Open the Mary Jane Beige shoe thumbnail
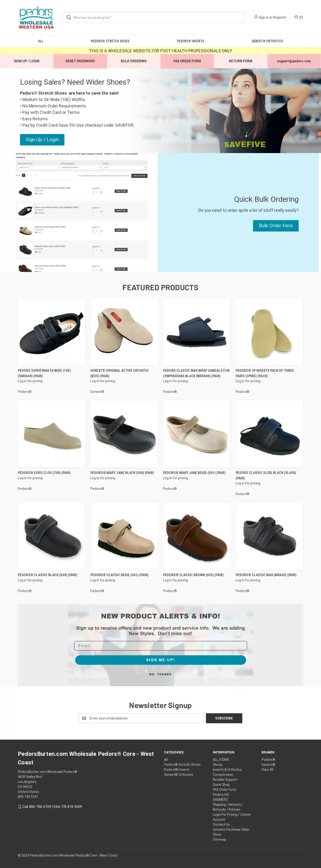This screenshot has width=321, height=868. 197,434
